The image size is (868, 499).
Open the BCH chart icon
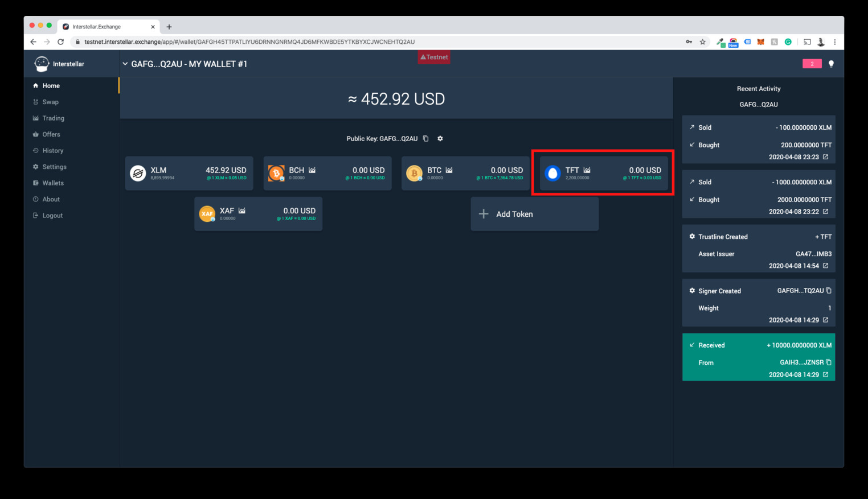click(312, 170)
